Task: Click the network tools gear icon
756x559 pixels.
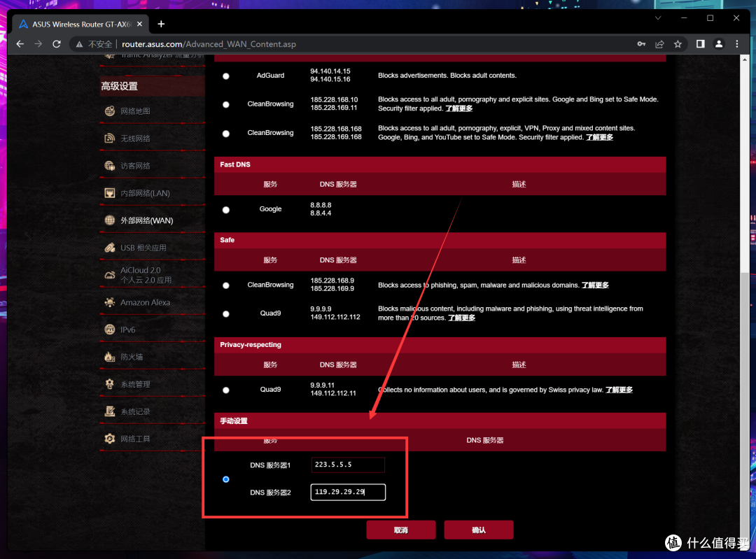Action: 109,439
